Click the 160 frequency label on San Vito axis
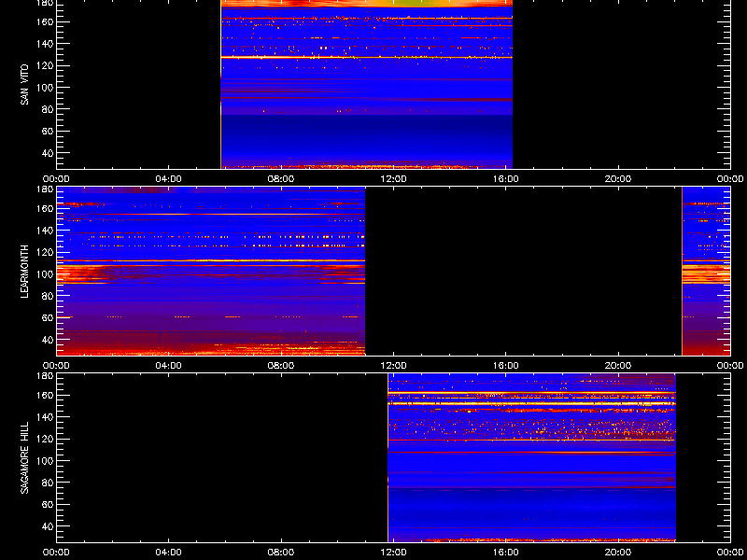This screenshot has width=747, height=560. click(46, 21)
